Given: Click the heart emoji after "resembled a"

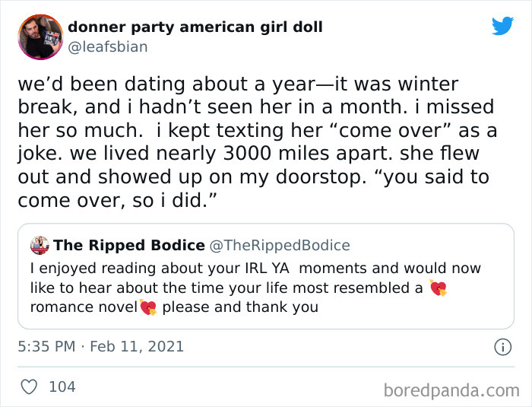Looking at the screenshot, I should [x=439, y=288].
